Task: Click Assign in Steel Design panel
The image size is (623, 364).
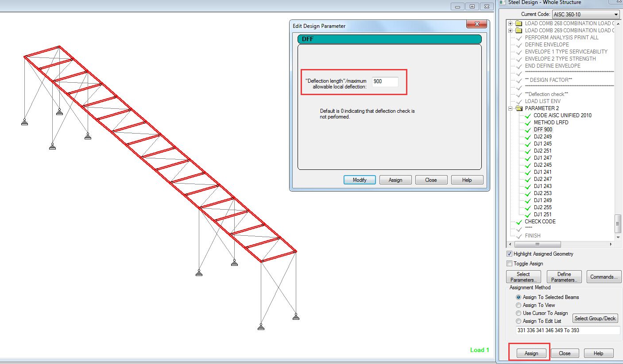Action: (x=531, y=353)
